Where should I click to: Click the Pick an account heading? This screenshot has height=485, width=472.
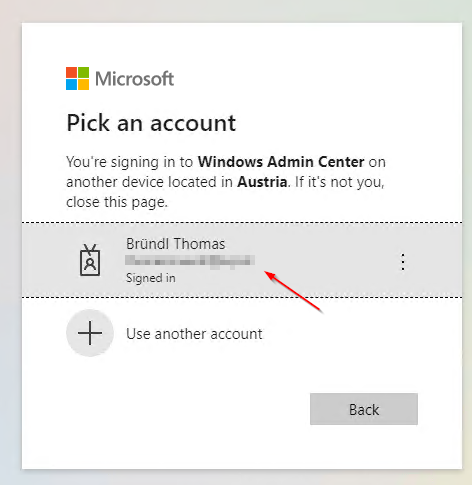click(151, 123)
